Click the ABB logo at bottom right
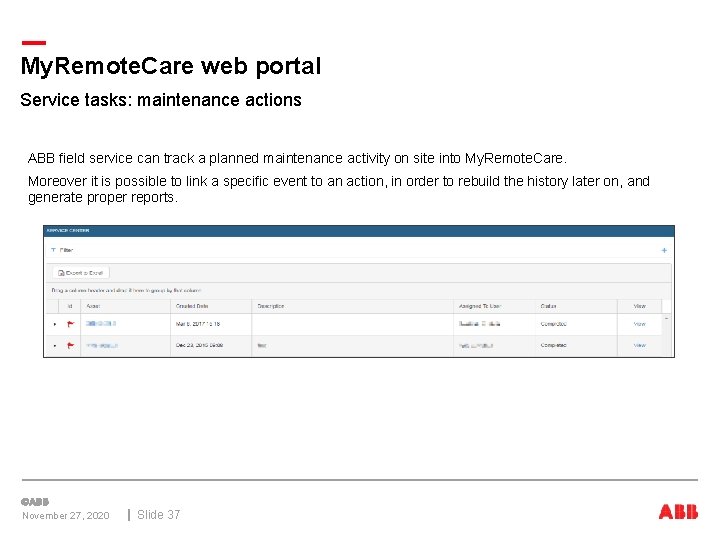The height and width of the screenshot is (540, 720). click(x=678, y=512)
